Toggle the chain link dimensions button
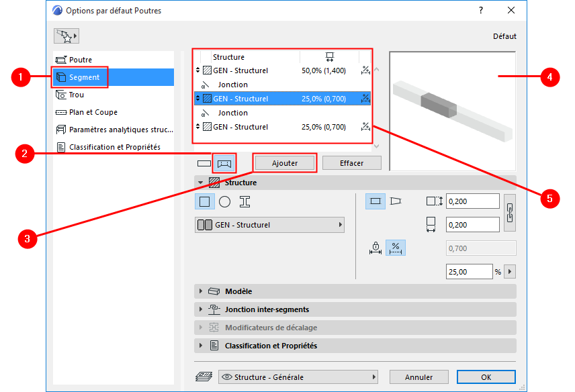Image resolution: width=575 pixels, height=392 pixels. click(x=510, y=213)
